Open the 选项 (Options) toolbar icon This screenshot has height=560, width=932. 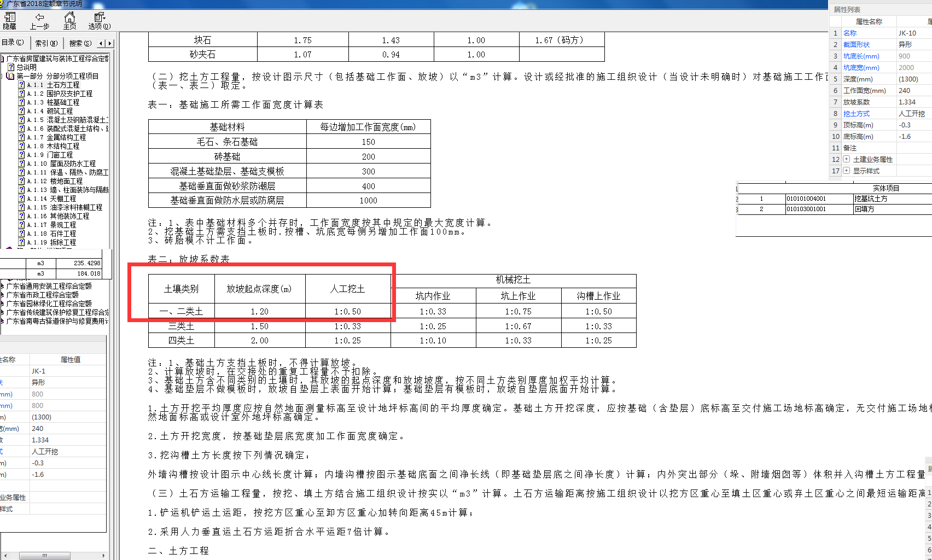[x=99, y=17]
